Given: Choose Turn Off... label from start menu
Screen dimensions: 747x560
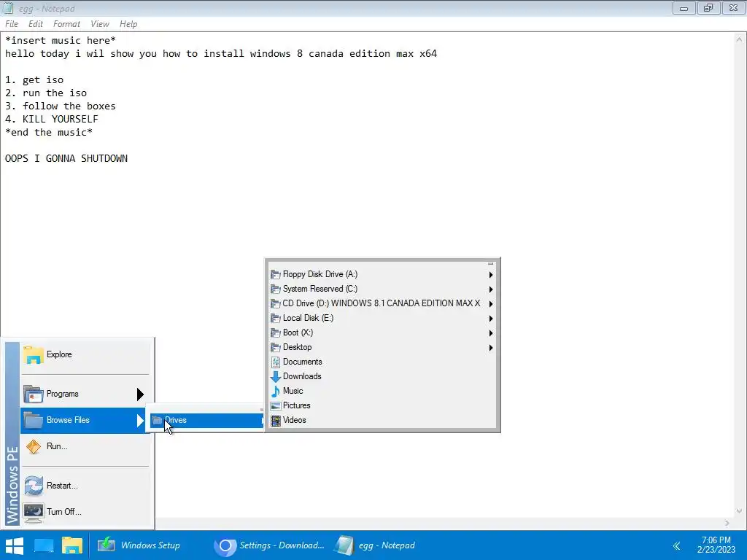Looking at the screenshot, I should 64,512.
